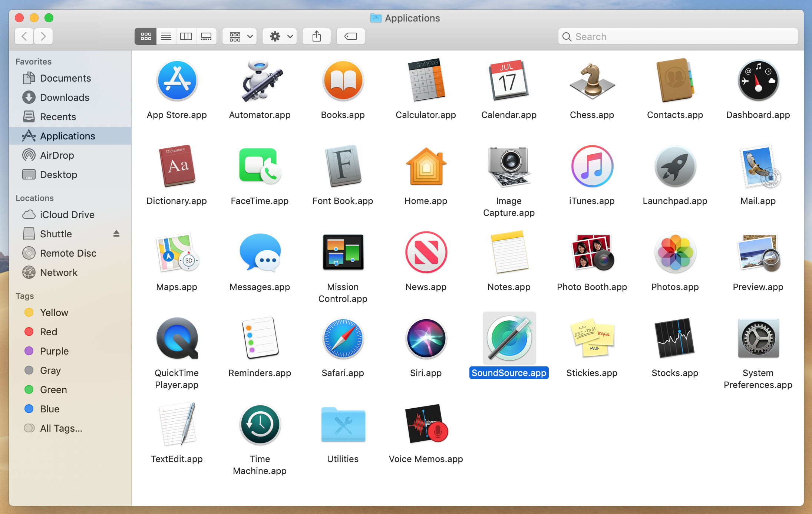
Task: Filter by the Red tag
Action: [x=70, y=332]
